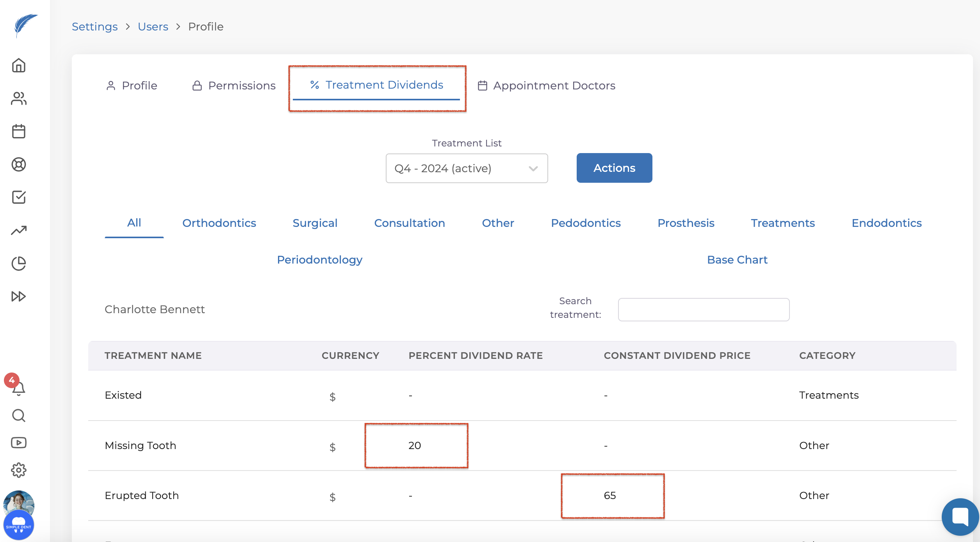This screenshot has height=542, width=980.
Task: Open the chat bubble widget
Action: coord(960,517)
